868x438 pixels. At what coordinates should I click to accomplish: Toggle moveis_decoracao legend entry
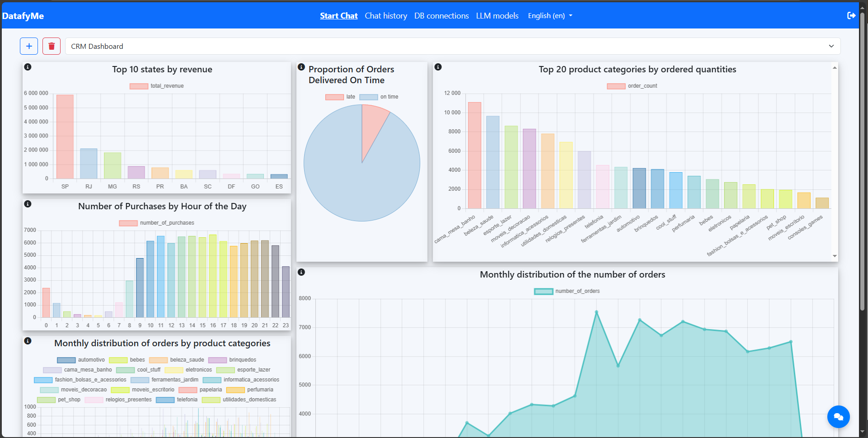click(74, 390)
